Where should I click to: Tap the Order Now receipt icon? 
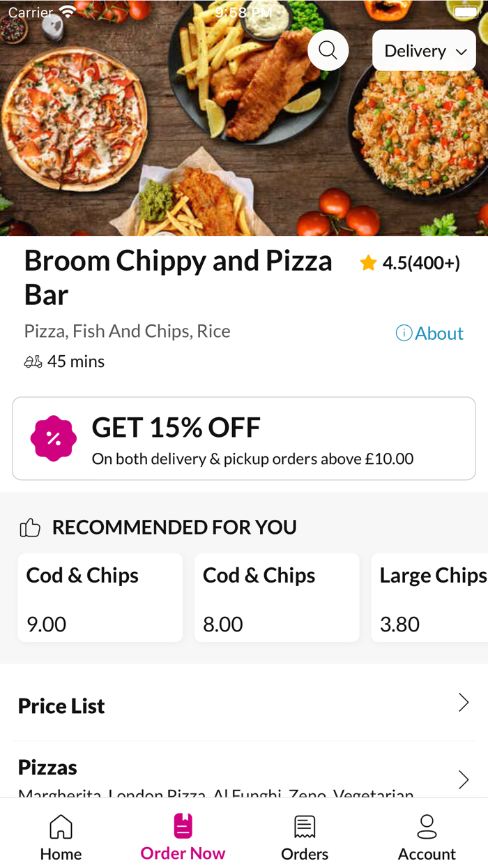[x=182, y=825]
